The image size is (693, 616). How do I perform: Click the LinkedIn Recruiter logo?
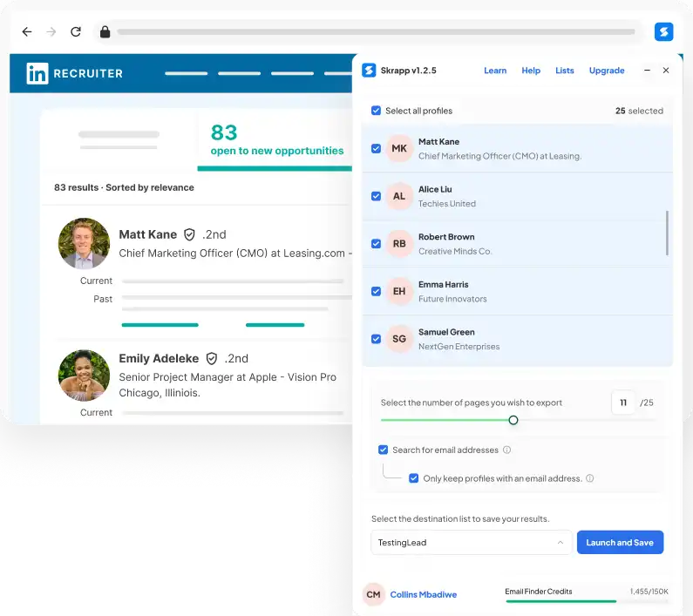[74, 74]
